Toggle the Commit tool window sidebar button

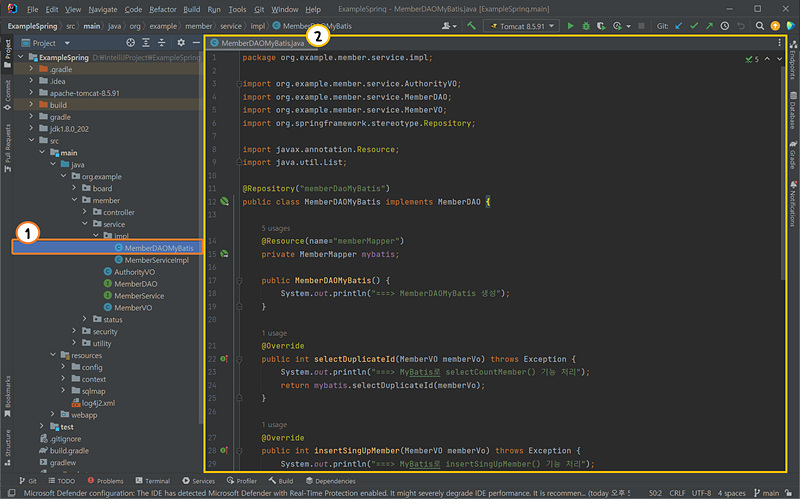click(7, 95)
